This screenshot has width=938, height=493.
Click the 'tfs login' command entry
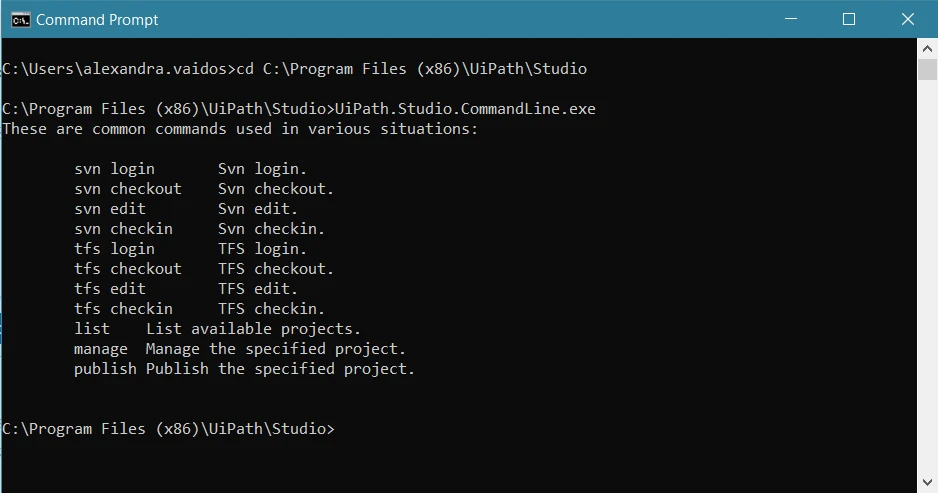point(114,248)
